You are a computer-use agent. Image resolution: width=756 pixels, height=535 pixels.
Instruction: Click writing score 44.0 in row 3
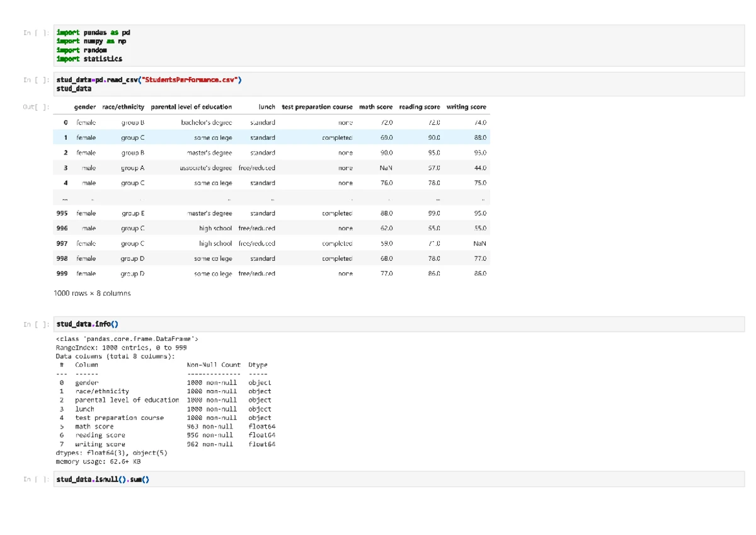coord(480,168)
